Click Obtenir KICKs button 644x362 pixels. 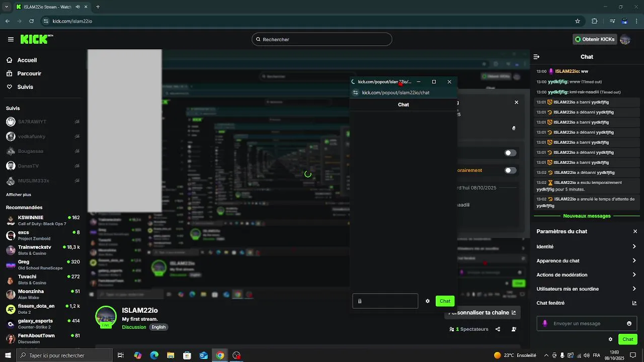click(x=595, y=39)
